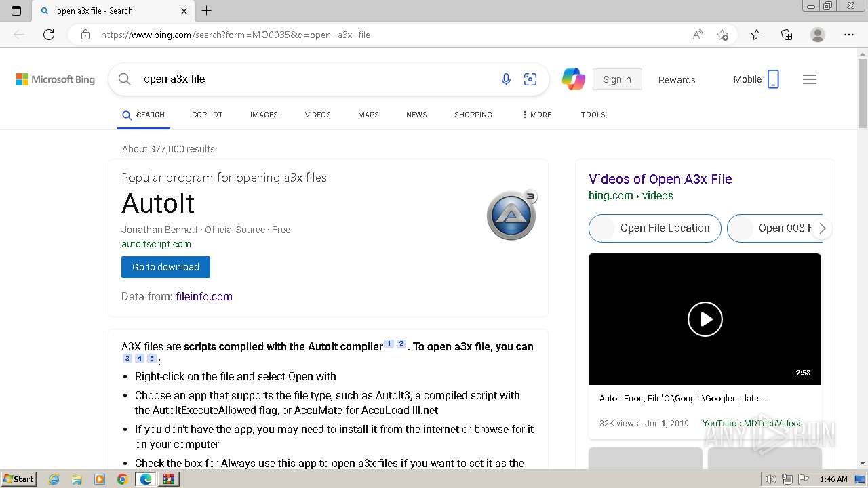Viewport: 868px width, 488px height.
Task: Click the Read aloud icon
Action: [698, 35]
